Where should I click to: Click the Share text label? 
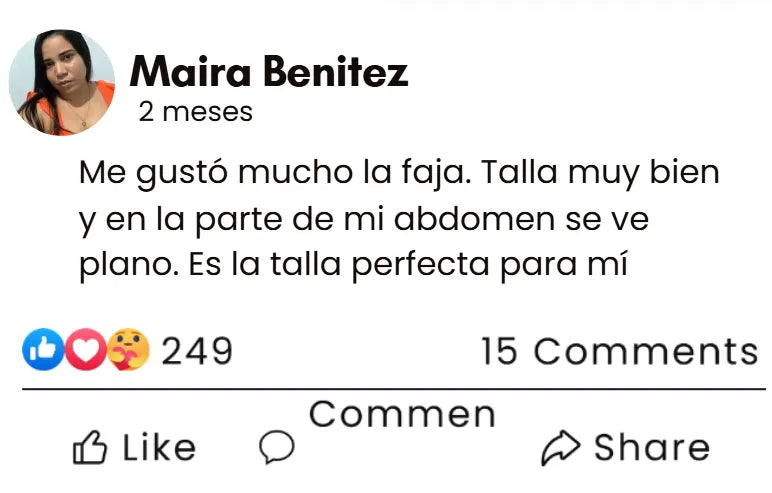point(651,448)
